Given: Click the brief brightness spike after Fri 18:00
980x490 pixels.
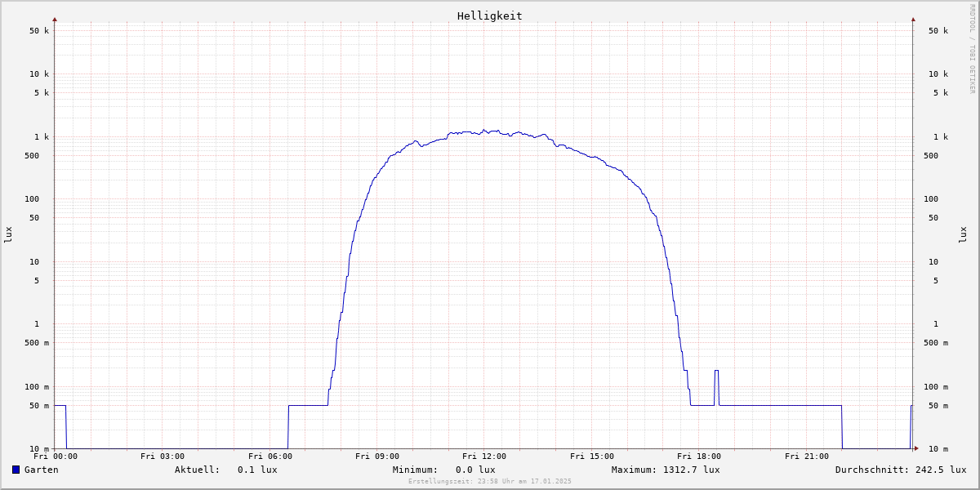Looking at the screenshot, I should 716,387.
